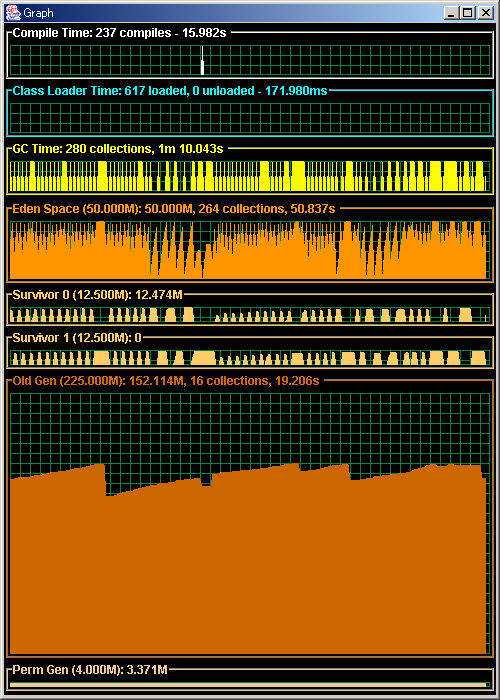
Task: Select the GC Time collections label
Action: tap(118, 149)
